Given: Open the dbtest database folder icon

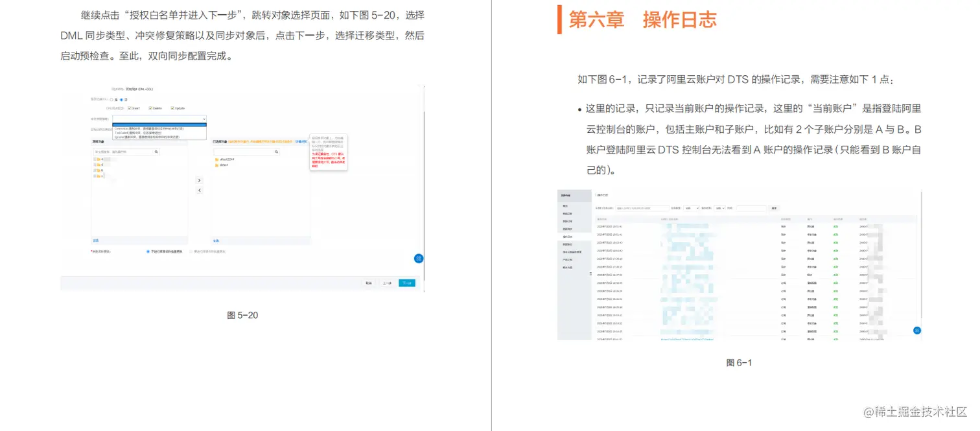Looking at the screenshot, I should (215, 164).
